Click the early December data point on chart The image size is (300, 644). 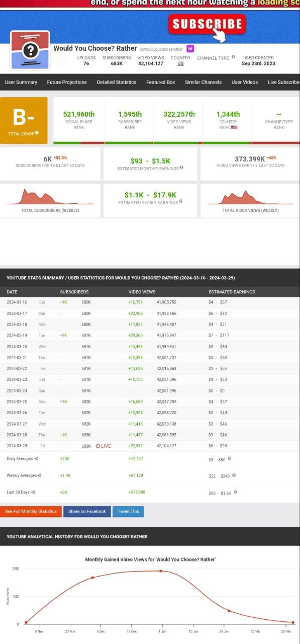pyautogui.click(x=92, y=578)
